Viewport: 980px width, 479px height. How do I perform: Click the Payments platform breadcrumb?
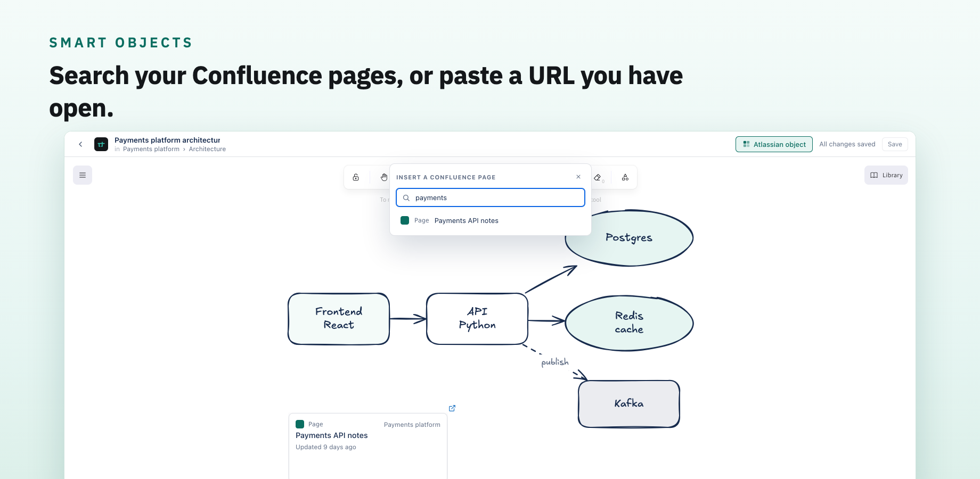pos(151,149)
